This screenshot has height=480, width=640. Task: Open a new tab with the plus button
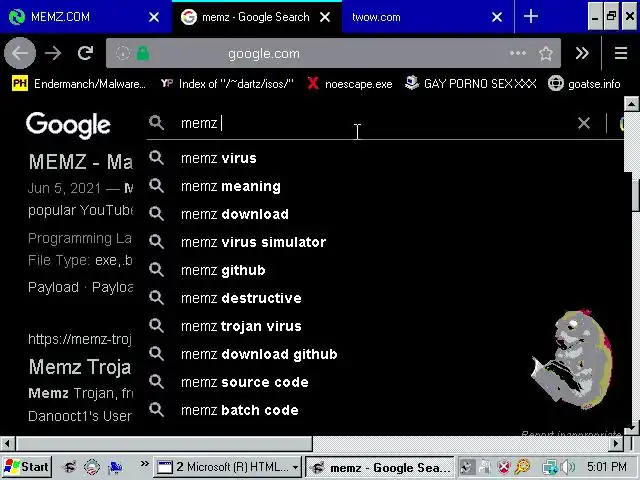531,17
